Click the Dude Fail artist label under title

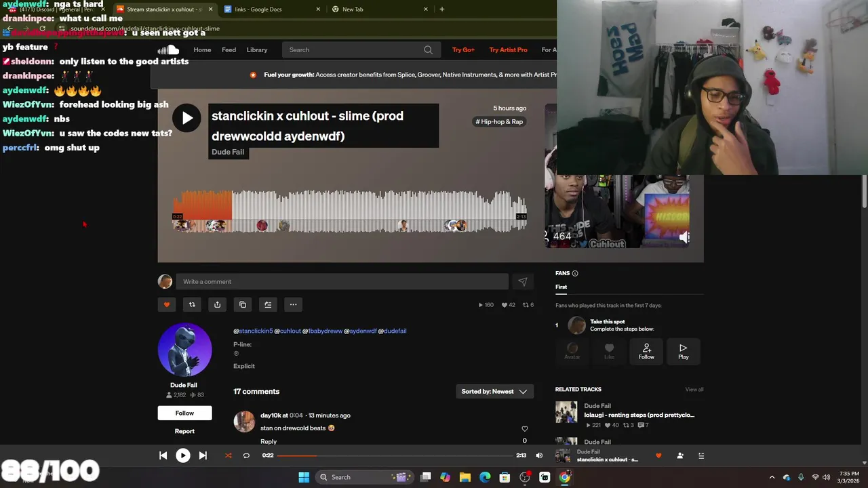(x=228, y=152)
